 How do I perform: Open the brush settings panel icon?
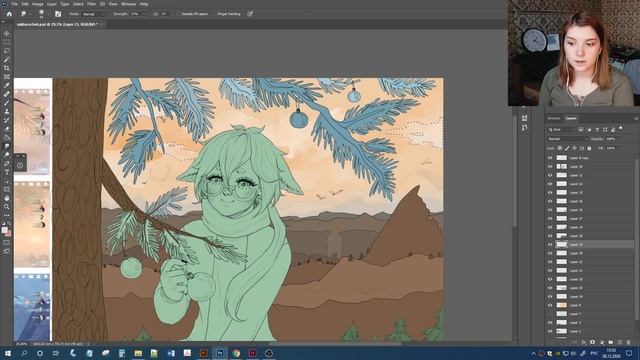tap(58, 14)
